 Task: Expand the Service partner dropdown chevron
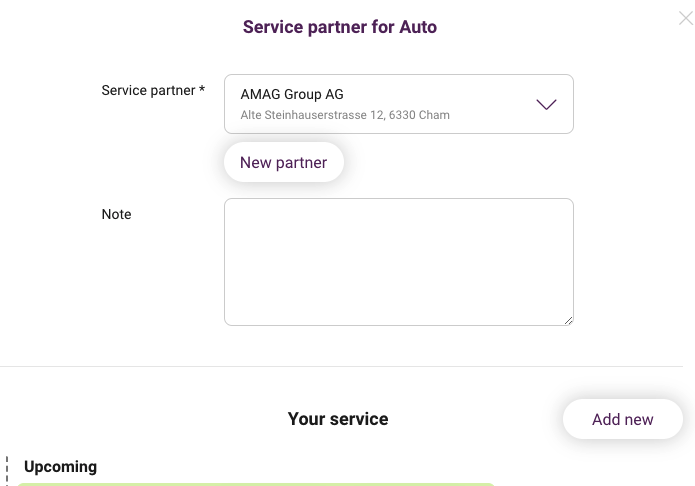tap(546, 105)
